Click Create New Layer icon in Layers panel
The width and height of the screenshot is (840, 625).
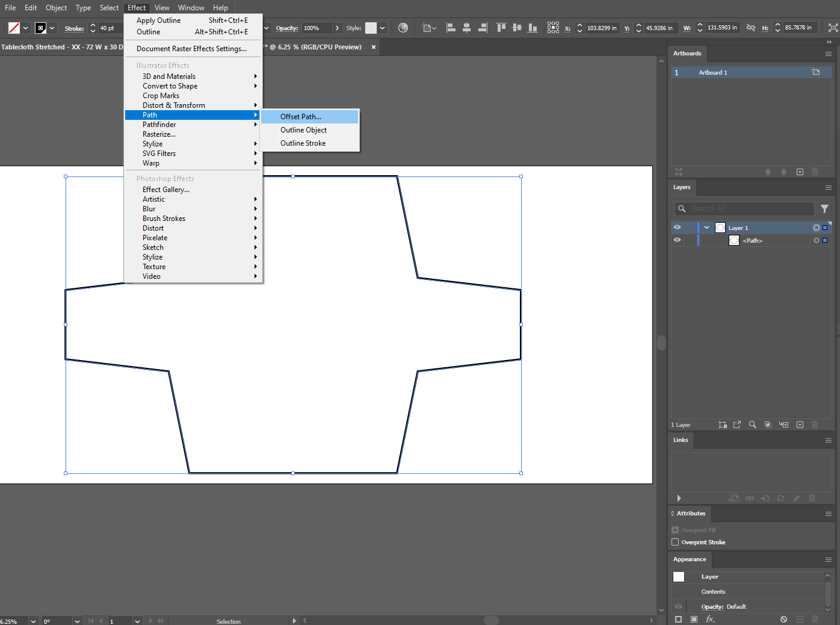pyautogui.click(x=800, y=424)
